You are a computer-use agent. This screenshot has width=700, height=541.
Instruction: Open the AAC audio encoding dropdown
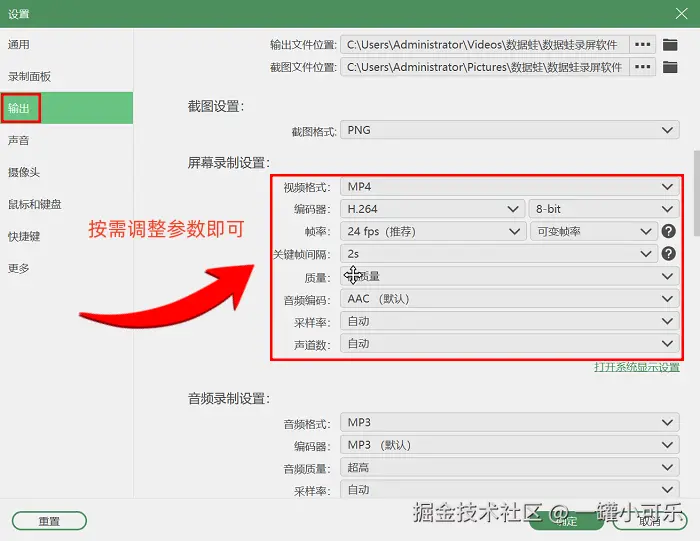pos(510,299)
